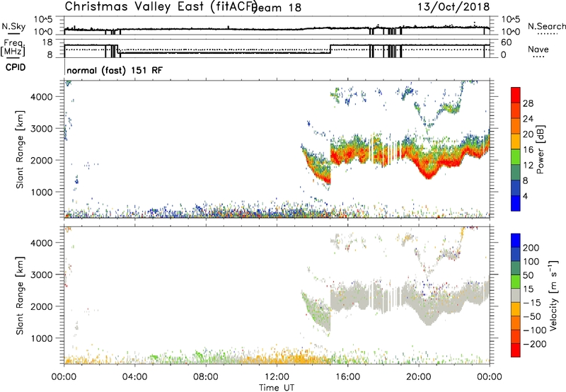Click the '12:00' time tick label

(277, 377)
